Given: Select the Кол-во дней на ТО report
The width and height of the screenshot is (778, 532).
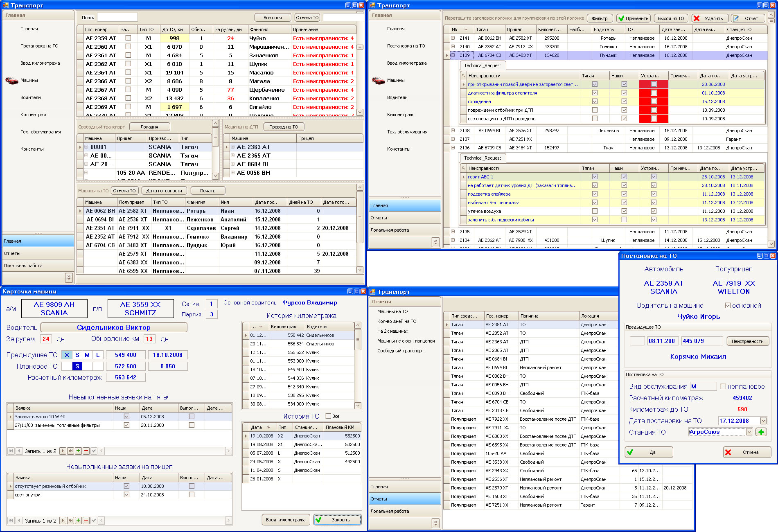Looking at the screenshot, I should (397, 321).
